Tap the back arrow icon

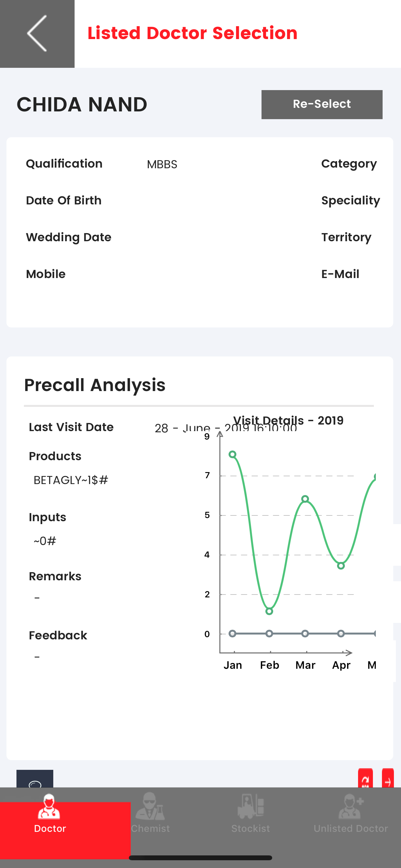tap(37, 33)
